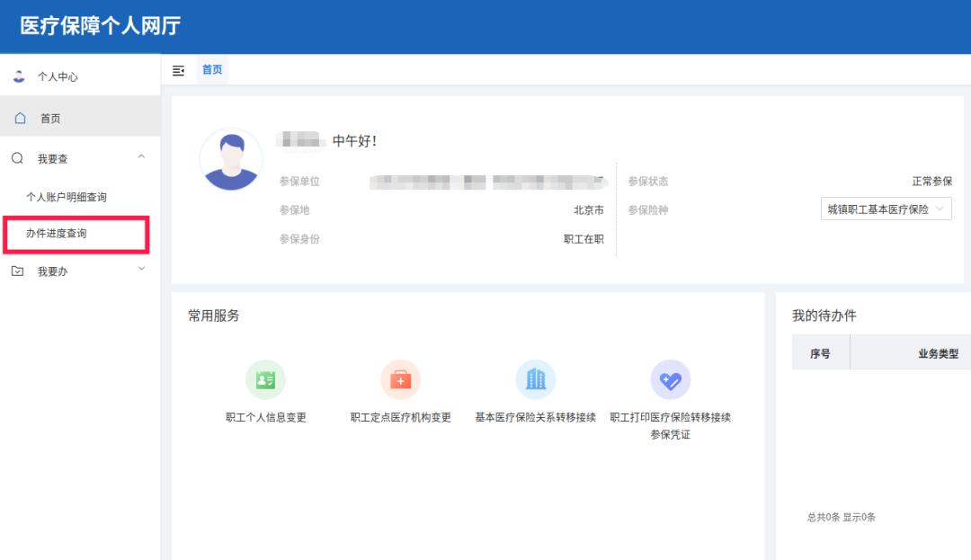Viewport: 971px width, 560px height.
Task: Click the sidebar collapse icon above the content
Action: click(178, 69)
